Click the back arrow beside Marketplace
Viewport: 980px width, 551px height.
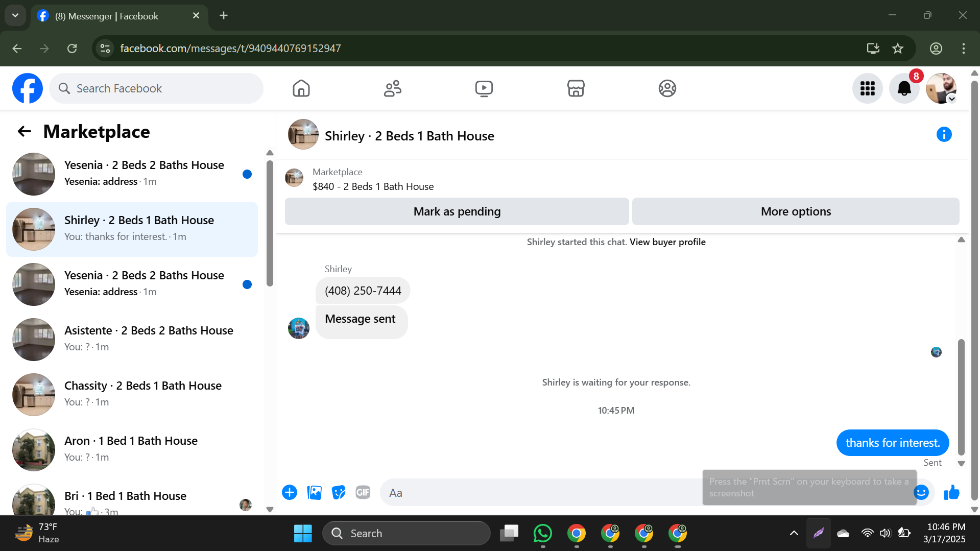pos(25,132)
